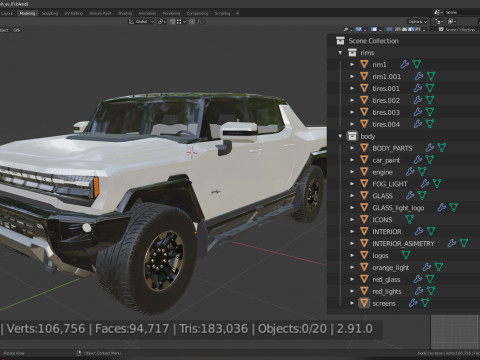This screenshot has height=360, width=480.
Task: Click the Objects:0/20 statistic
Action: point(292,329)
